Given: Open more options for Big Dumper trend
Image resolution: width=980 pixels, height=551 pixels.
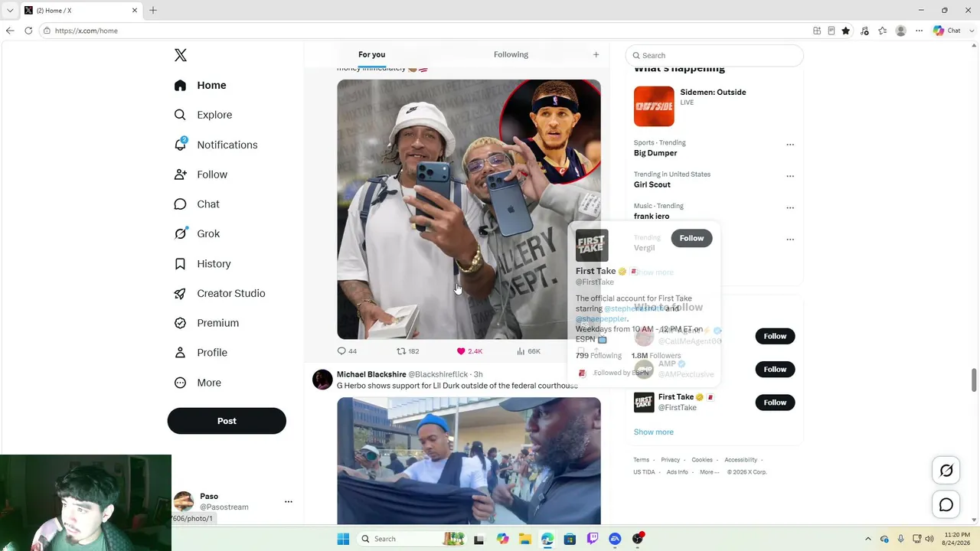Looking at the screenshot, I should [x=790, y=145].
